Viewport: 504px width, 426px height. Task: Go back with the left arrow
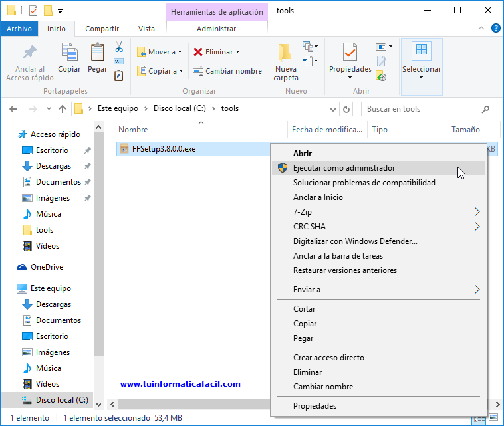coord(13,109)
